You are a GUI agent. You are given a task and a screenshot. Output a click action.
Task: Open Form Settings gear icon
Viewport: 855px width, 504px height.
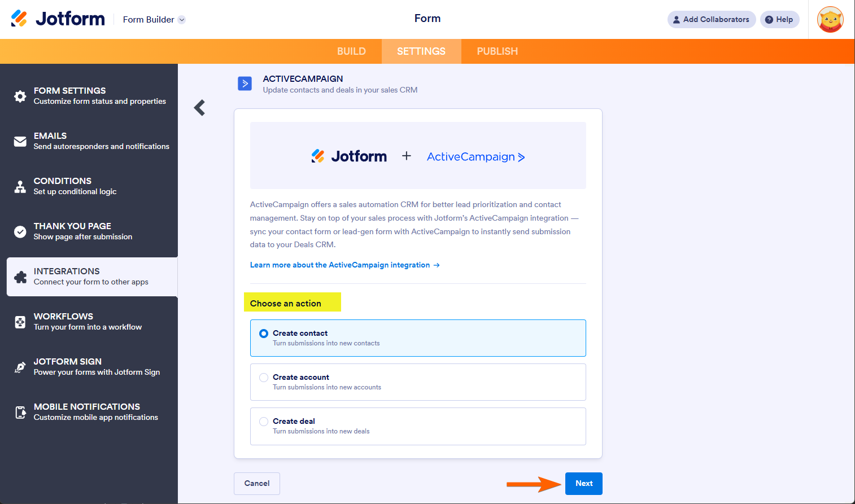coord(20,96)
